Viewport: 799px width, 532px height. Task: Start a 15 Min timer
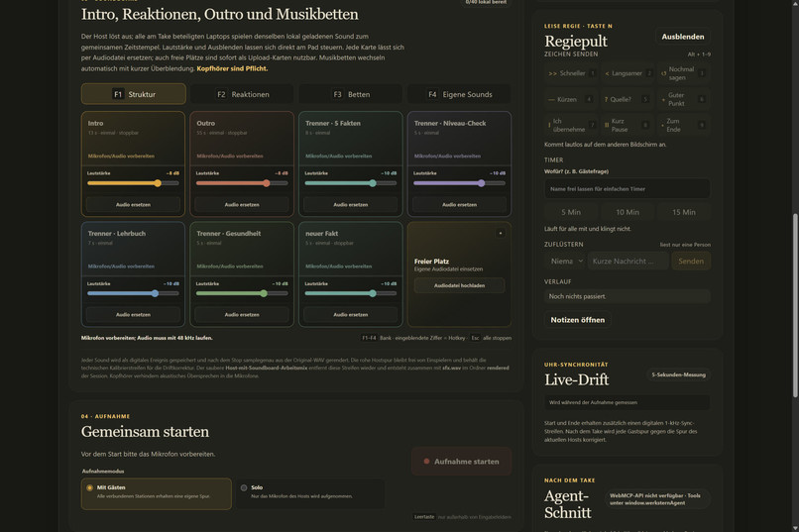[x=683, y=212]
